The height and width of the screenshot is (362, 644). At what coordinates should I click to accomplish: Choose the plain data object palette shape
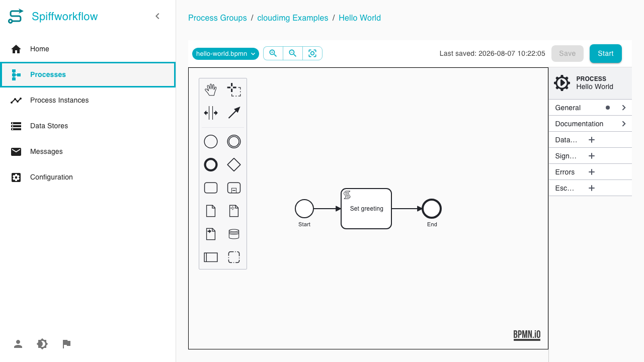tap(211, 211)
